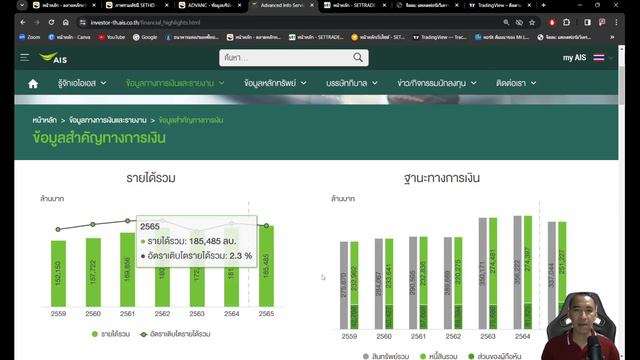Click the 2559 revenue bar
Image resolution: width=640 pixels, height=360 pixels.
point(58,273)
